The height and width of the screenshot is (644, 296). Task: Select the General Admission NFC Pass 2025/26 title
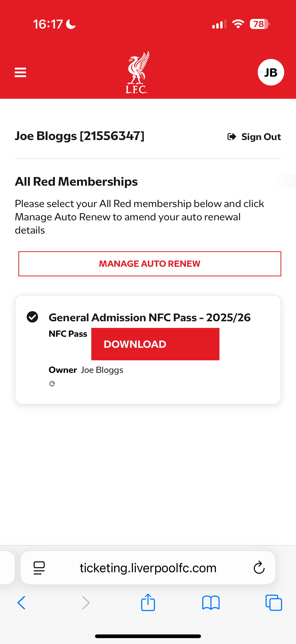[x=149, y=318]
